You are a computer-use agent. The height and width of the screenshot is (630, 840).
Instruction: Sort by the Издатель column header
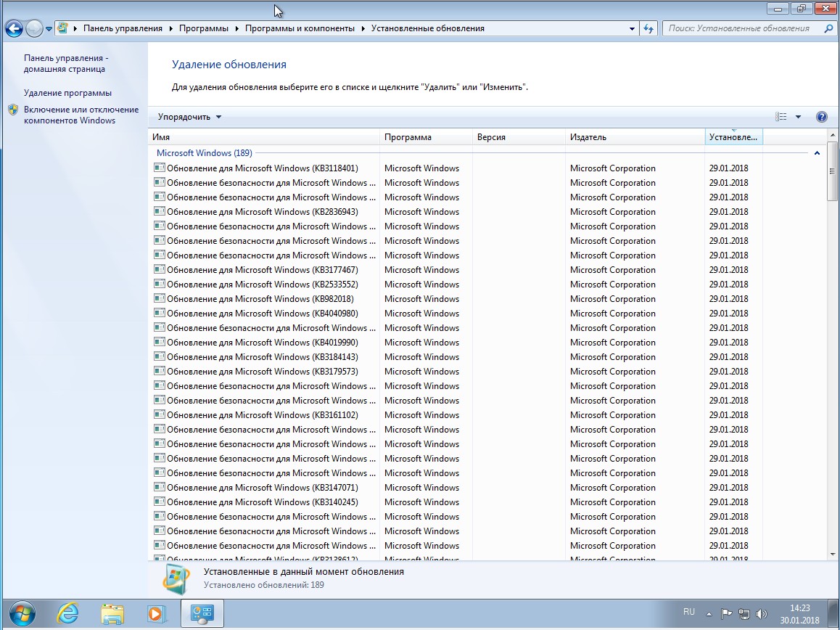[635, 137]
